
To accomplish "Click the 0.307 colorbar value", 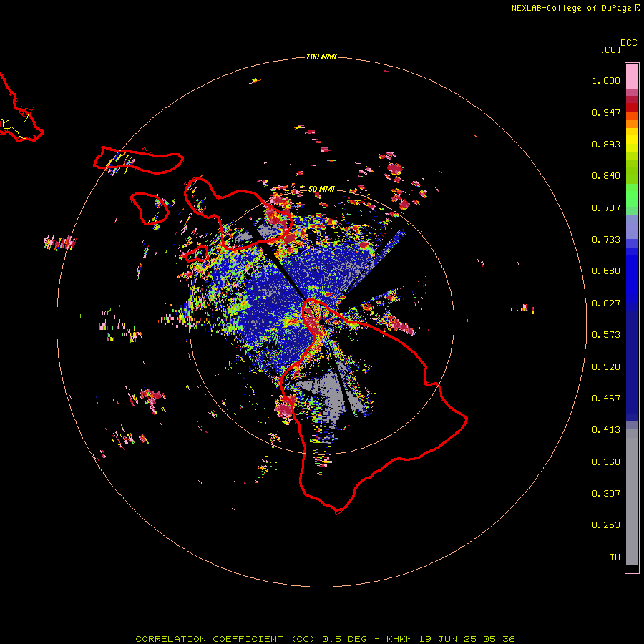I will [x=606, y=494].
